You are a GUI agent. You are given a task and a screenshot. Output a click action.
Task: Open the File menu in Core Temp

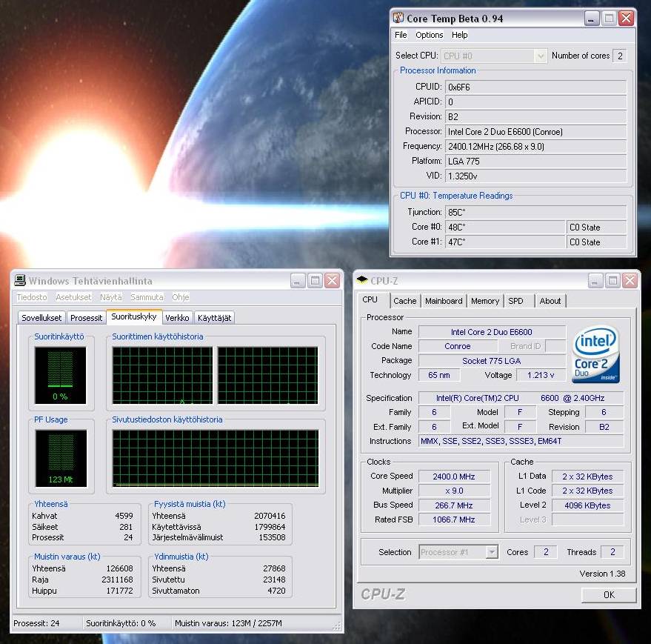point(401,35)
